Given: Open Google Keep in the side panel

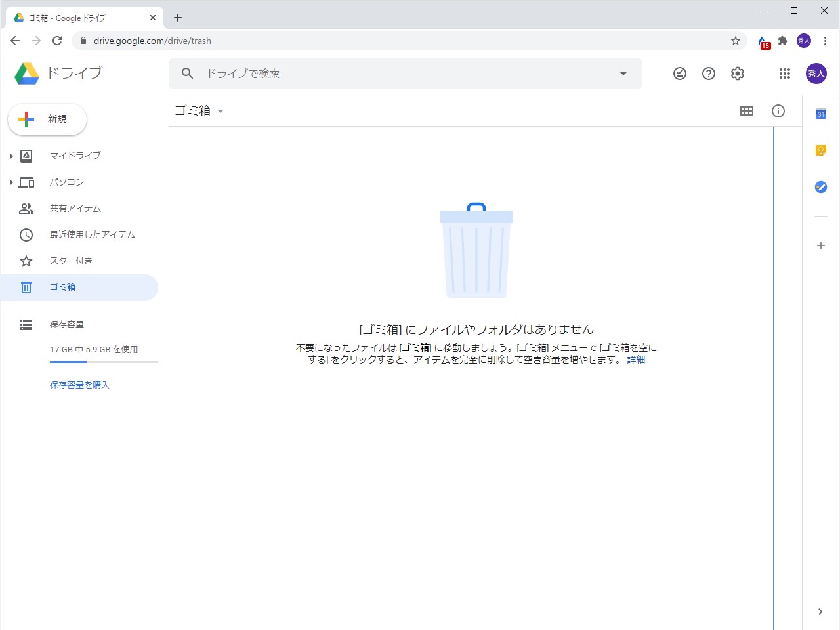Looking at the screenshot, I should coord(821,150).
